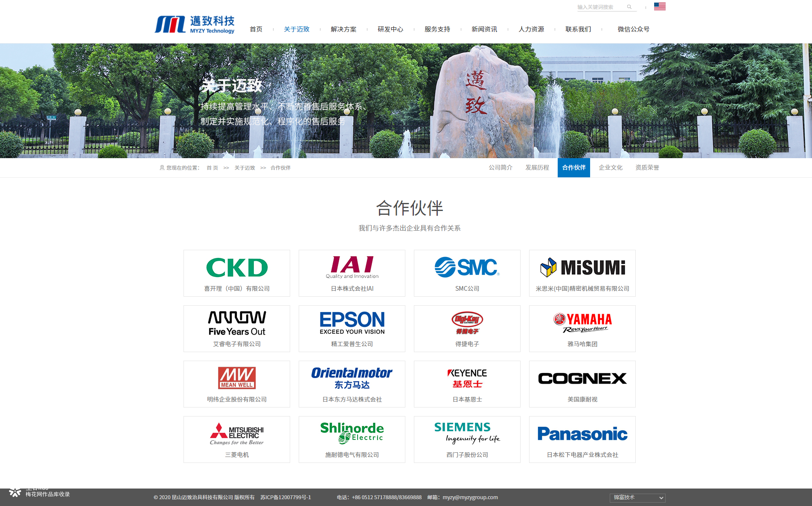
Task: Open the Mitsubishi Electric logo
Action: click(237, 434)
